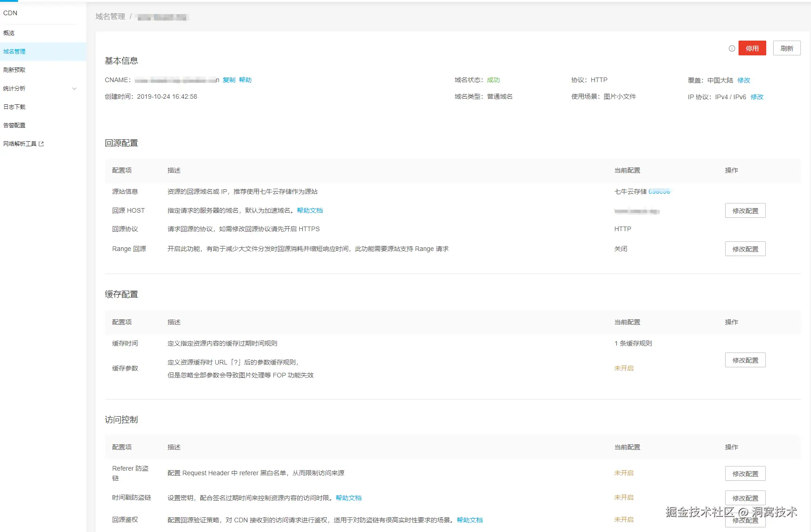Image resolution: width=811 pixels, height=532 pixels.
Task: Click the 图片小文件 usage scenario value
Action: tap(620, 96)
